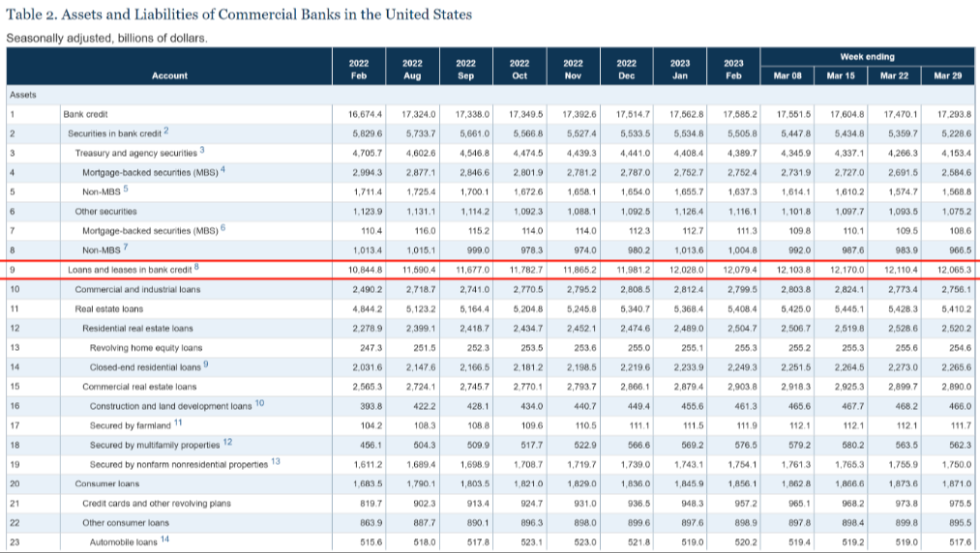Click the Mar 29 column header
The width and height of the screenshot is (980, 553).
coord(948,74)
